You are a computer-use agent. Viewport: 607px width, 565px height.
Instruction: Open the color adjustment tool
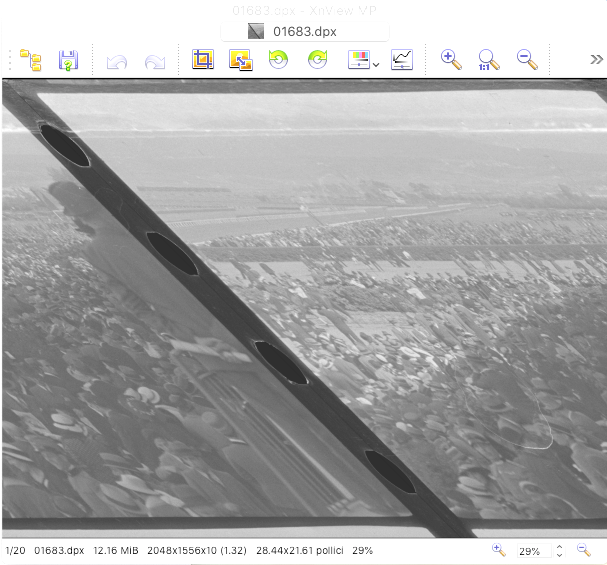[x=359, y=60]
